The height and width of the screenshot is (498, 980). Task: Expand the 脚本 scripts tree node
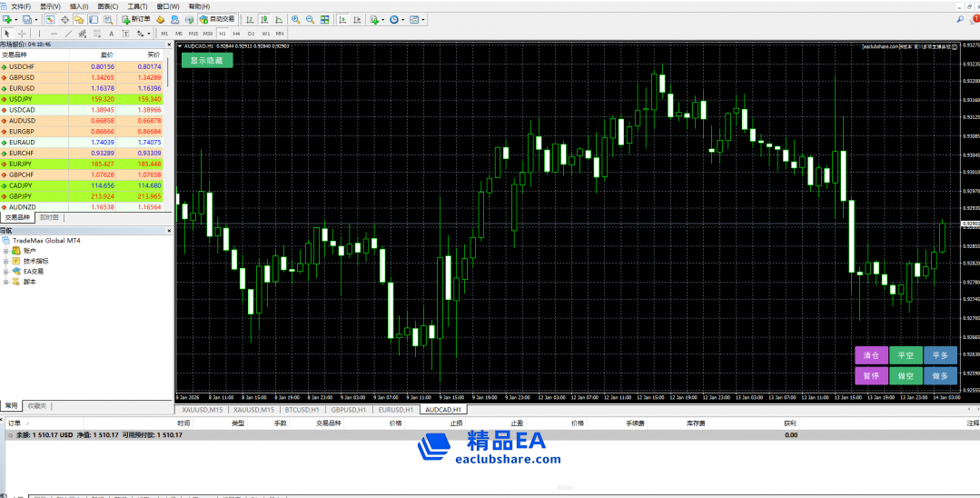click(x=5, y=282)
